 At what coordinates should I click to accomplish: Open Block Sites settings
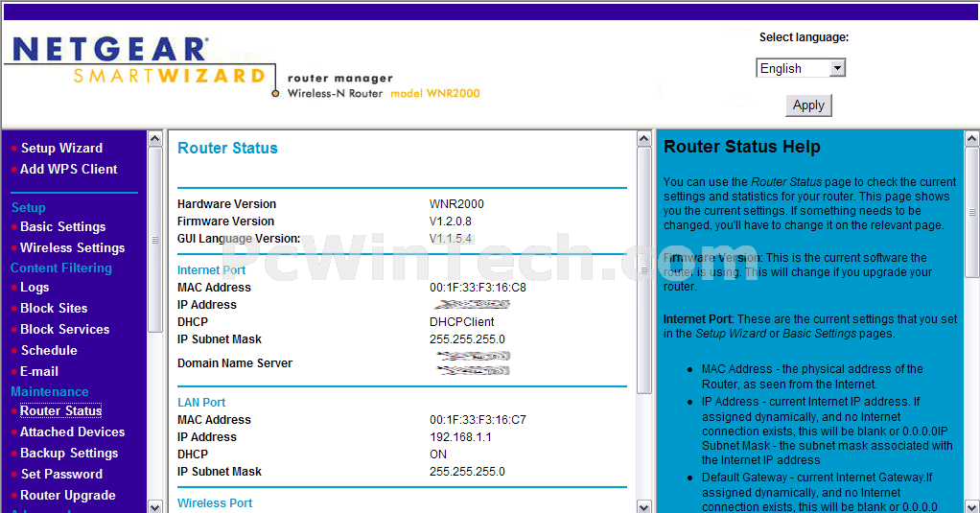point(54,308)
